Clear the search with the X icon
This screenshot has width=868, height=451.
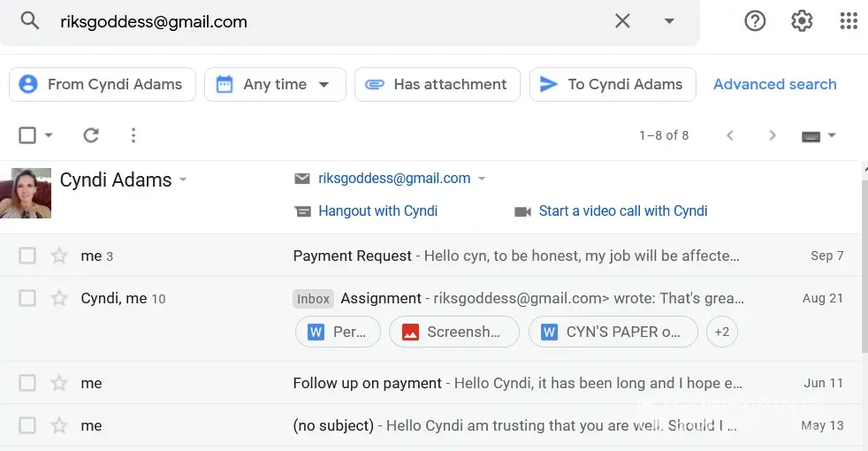pyautogui.click(x=622, y=21)
